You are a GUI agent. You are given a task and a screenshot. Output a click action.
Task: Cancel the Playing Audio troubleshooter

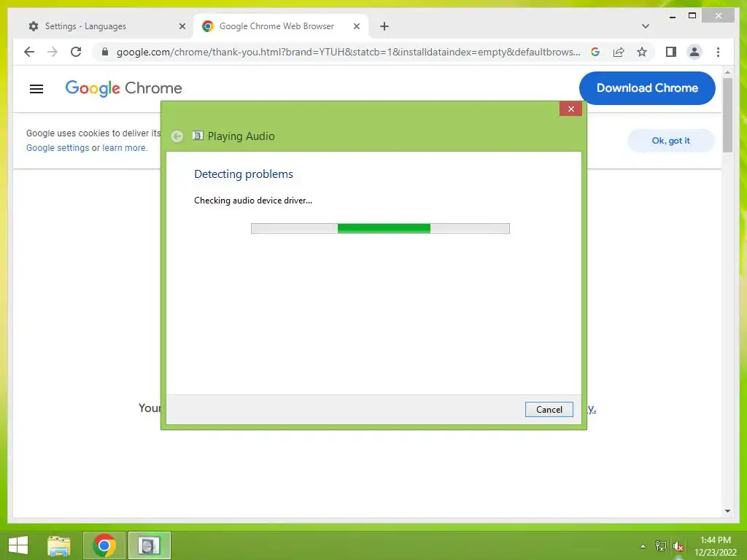pyautogui.click(x=549, y=410)
